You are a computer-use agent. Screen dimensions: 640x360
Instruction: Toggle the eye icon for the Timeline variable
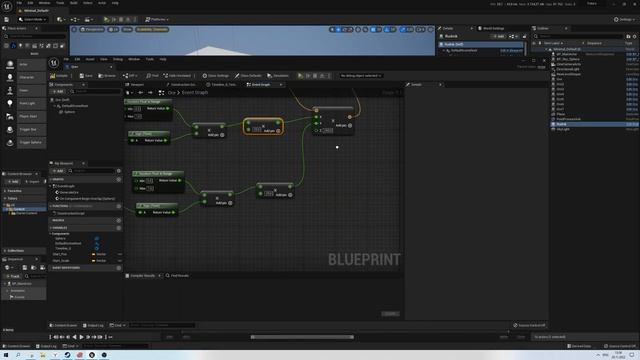97,248
